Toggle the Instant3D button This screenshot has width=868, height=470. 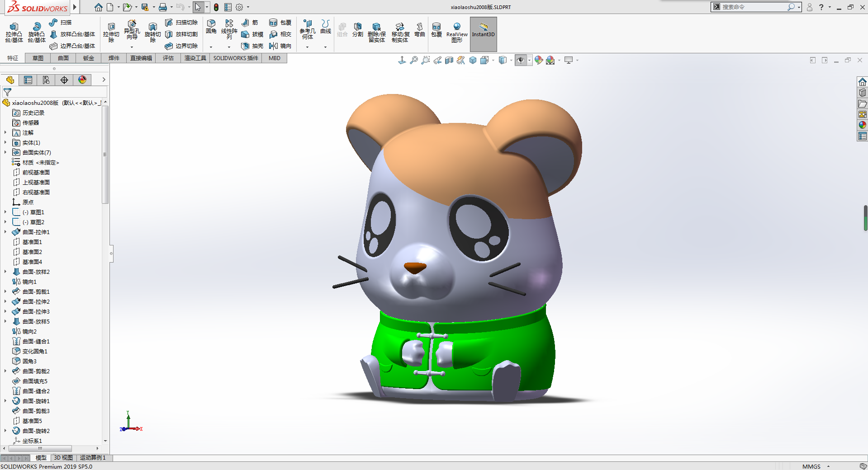[x=484, y=34]
